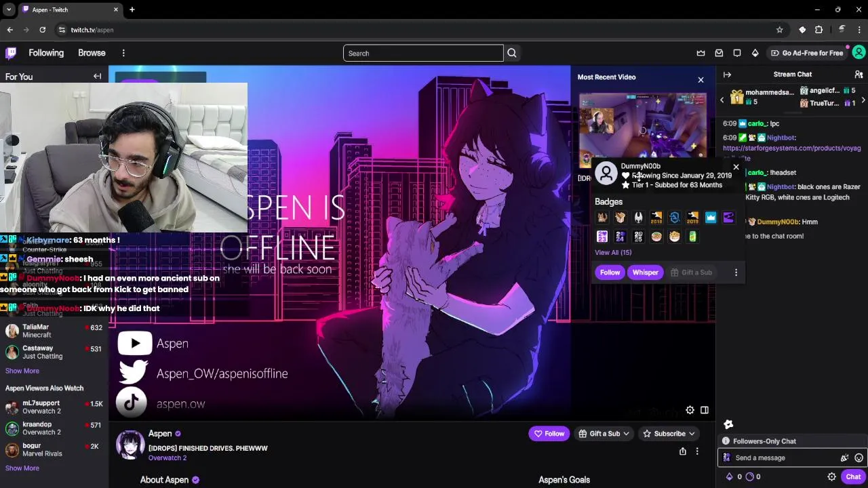Select the white horned mask badge

638,218
